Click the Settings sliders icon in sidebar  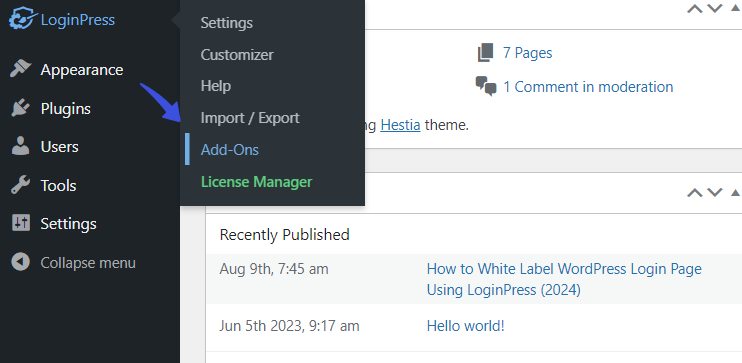[x=20, y=223]
